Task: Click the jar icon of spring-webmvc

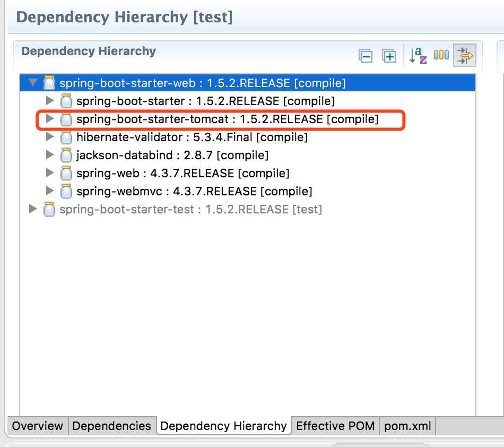Action: pos(66,191)
